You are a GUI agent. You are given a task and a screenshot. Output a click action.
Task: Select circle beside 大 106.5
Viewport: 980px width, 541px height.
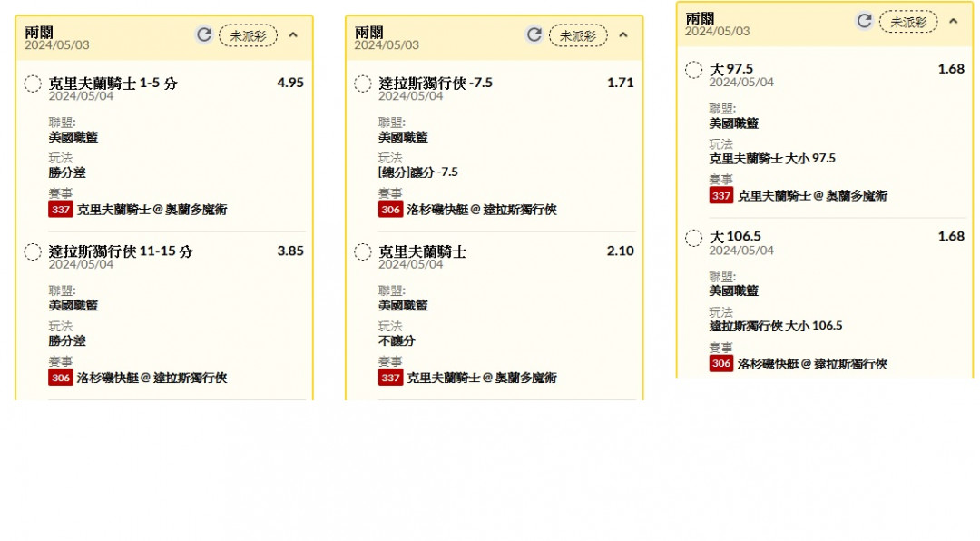[694, 238]
